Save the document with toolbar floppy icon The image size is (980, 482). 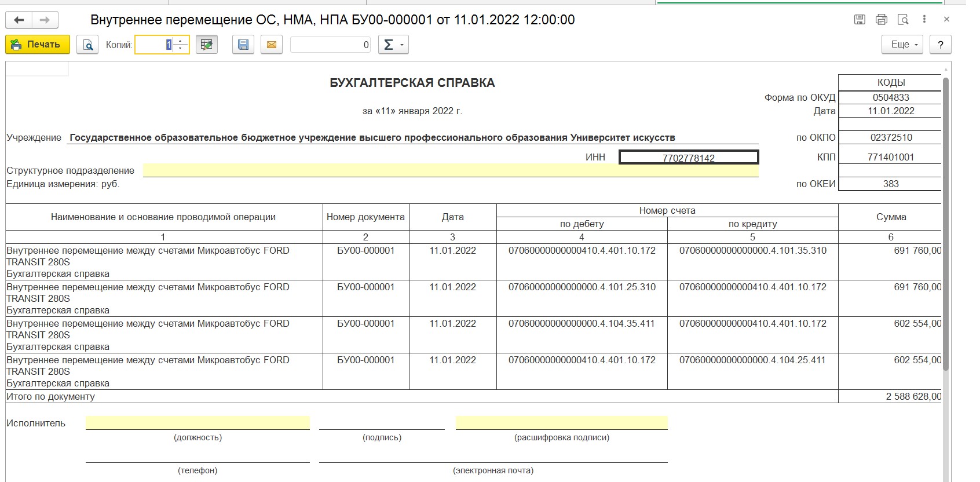(243, 45)
